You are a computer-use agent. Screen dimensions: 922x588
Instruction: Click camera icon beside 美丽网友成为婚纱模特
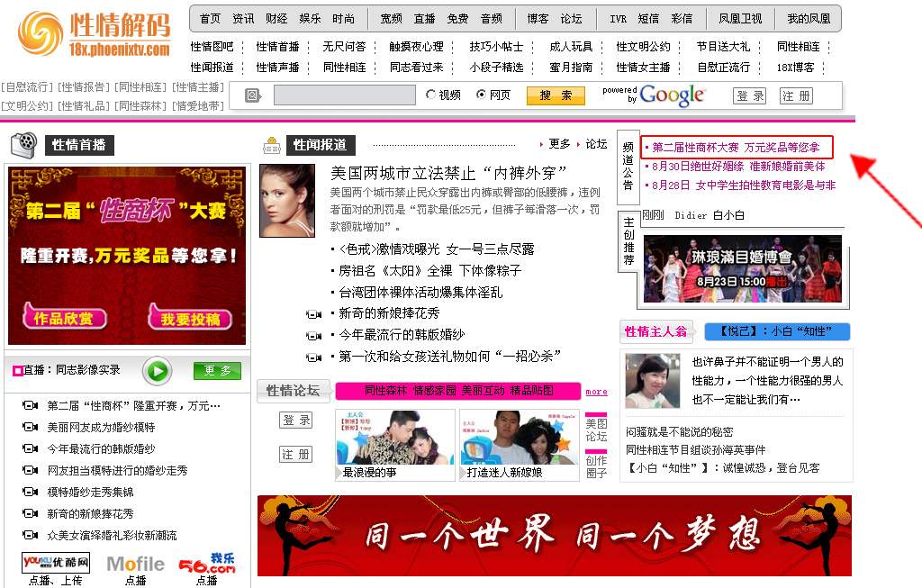tap(31, 427)
